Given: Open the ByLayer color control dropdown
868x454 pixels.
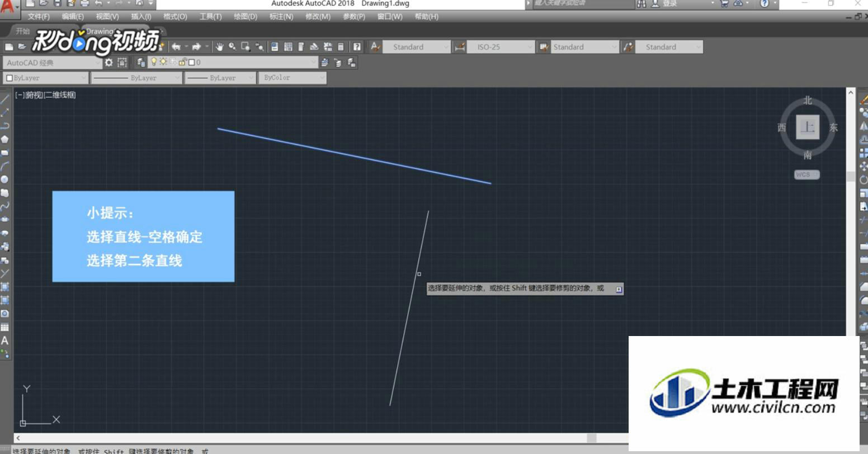Looking at the screenshot, I should click(46, 78).
